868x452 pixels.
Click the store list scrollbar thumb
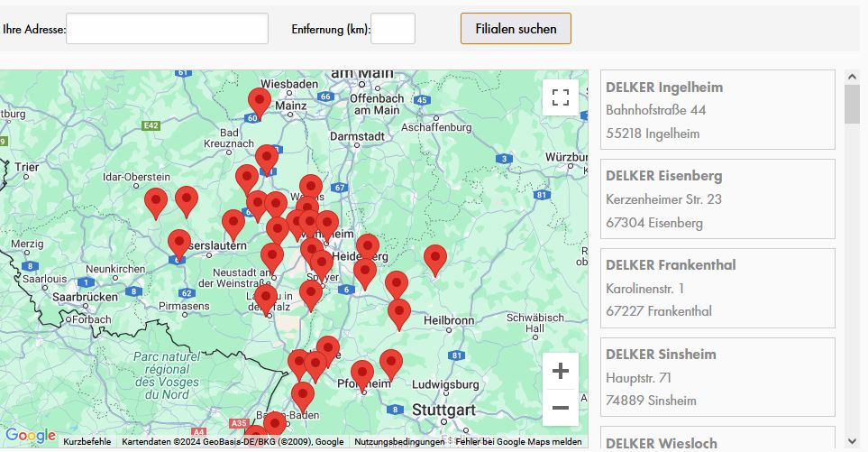(x=852, y=104)
